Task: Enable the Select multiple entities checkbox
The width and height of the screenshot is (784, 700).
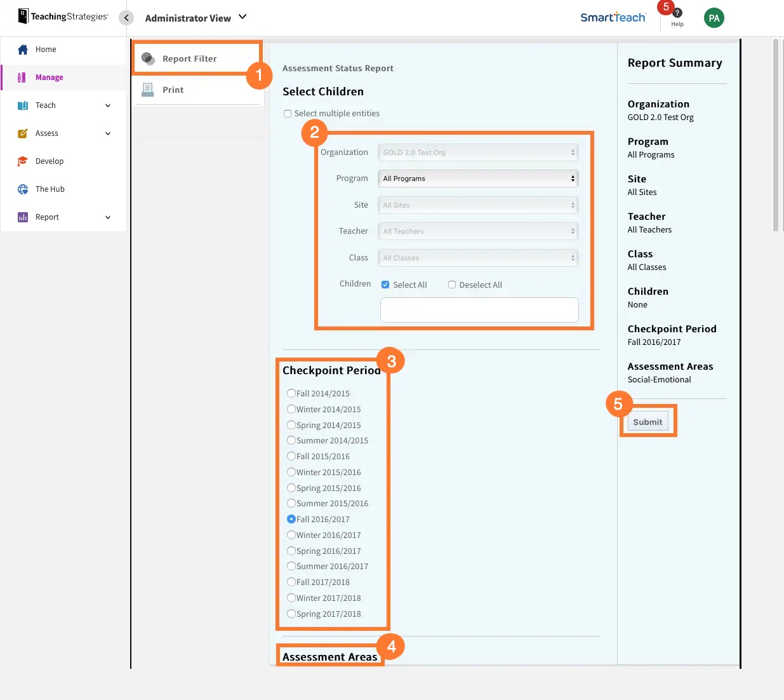Action: (x=288, y=113)
